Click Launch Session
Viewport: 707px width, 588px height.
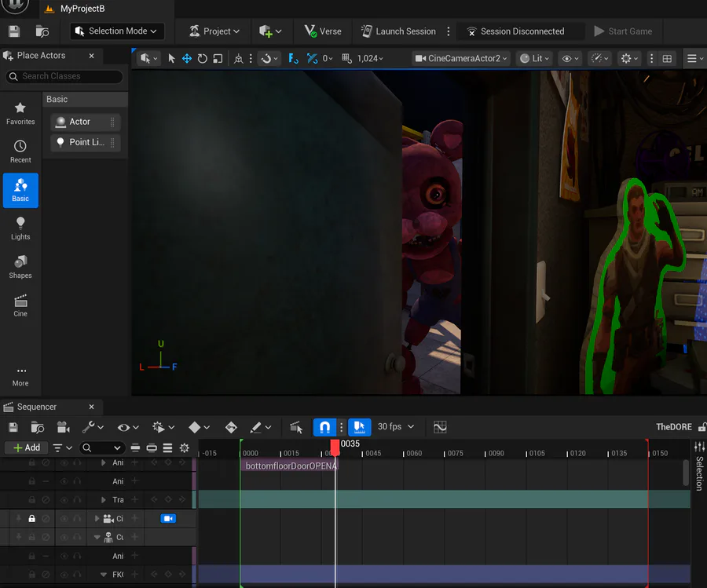(399, 31)
